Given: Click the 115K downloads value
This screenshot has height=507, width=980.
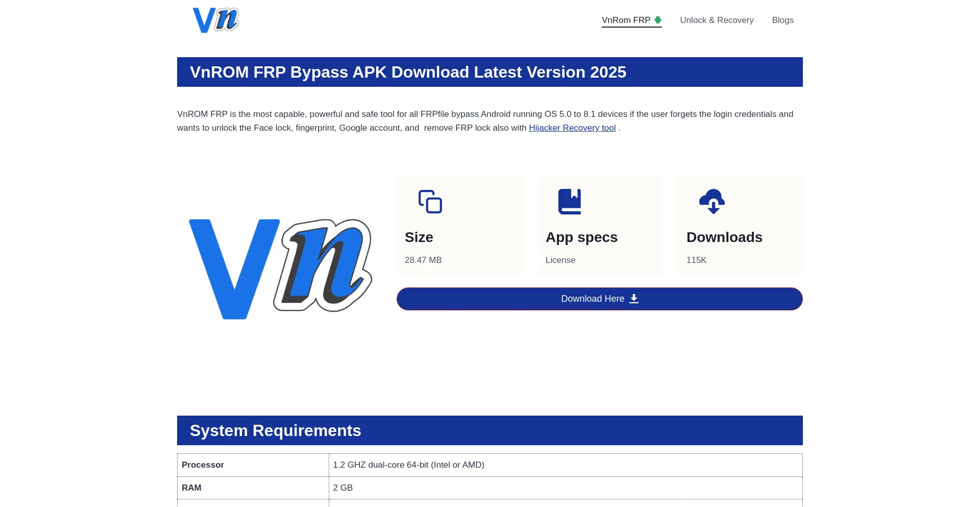Looking at the screenshot, I should [x=696, y=260].
